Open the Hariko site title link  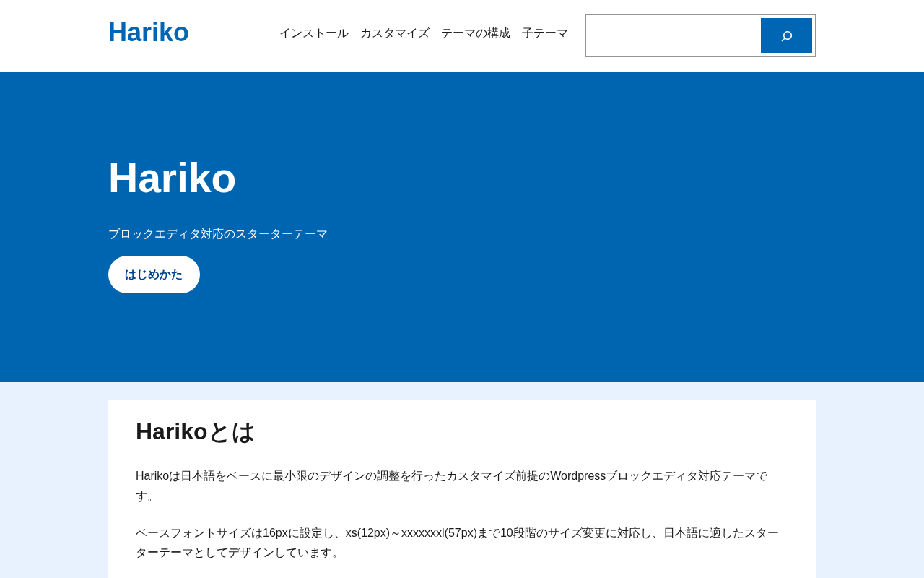(149, 33)
